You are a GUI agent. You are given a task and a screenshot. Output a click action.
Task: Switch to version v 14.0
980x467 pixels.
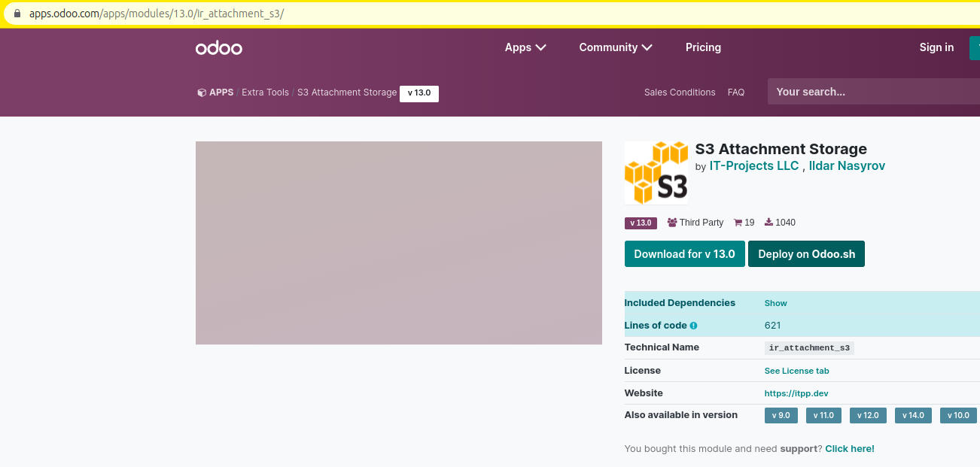click(913, 415)
